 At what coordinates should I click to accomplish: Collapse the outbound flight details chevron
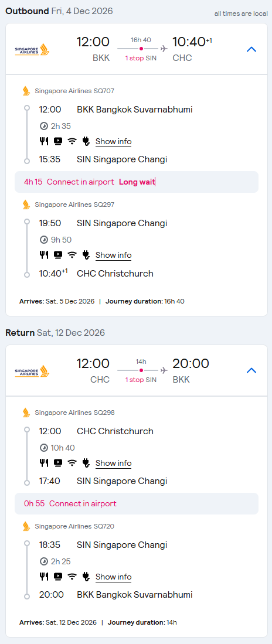(x=251, y=49)
